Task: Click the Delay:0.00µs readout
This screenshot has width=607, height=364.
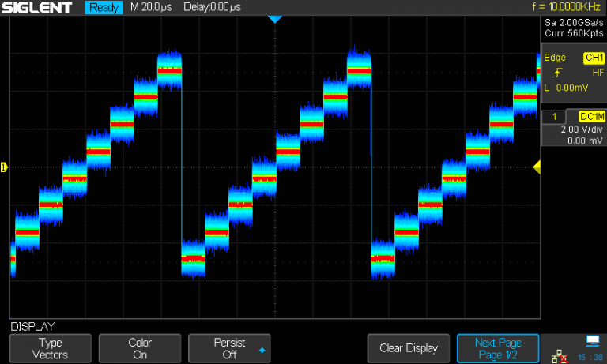Action: coord(213,8)
